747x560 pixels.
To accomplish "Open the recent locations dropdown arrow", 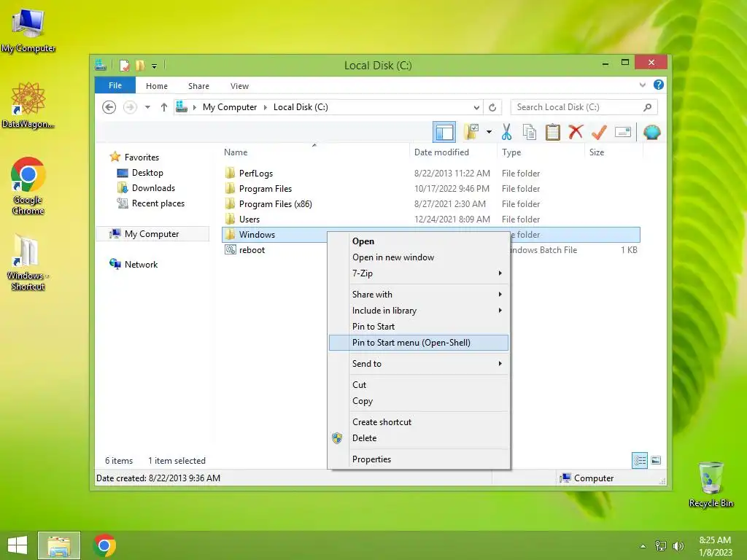I will pyautogui.click(x=147, y=107).
